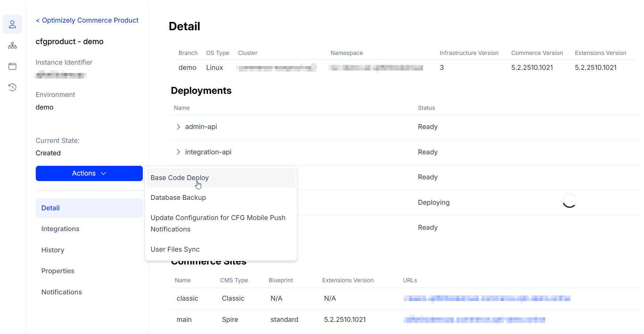Open the history clock icon in sidebar

pyautogui.click(x=13, y=87)
